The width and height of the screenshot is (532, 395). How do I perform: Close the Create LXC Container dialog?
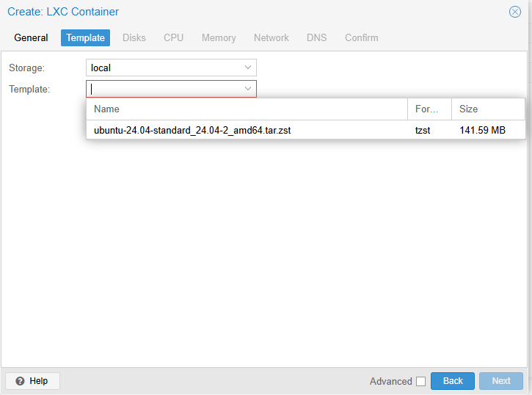point(514,12)
